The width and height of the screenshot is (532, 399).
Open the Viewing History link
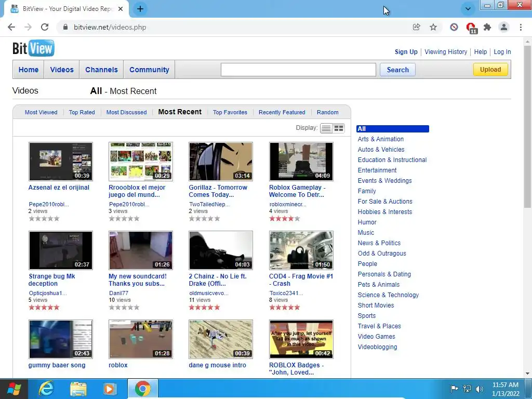(446, 52)
